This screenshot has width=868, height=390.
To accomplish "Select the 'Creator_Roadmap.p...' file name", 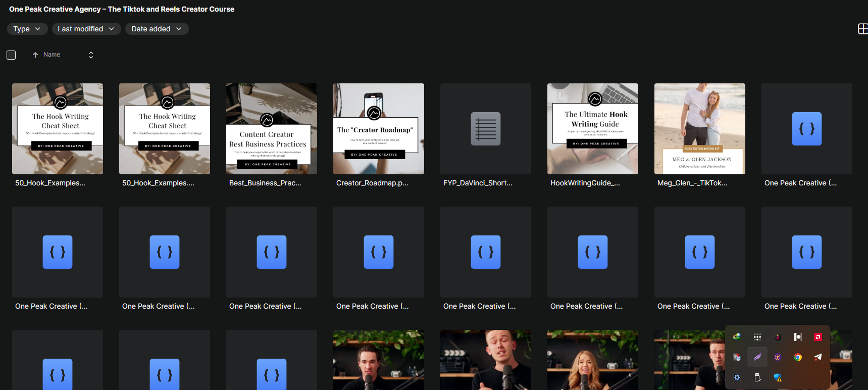I will coord(372,183).
